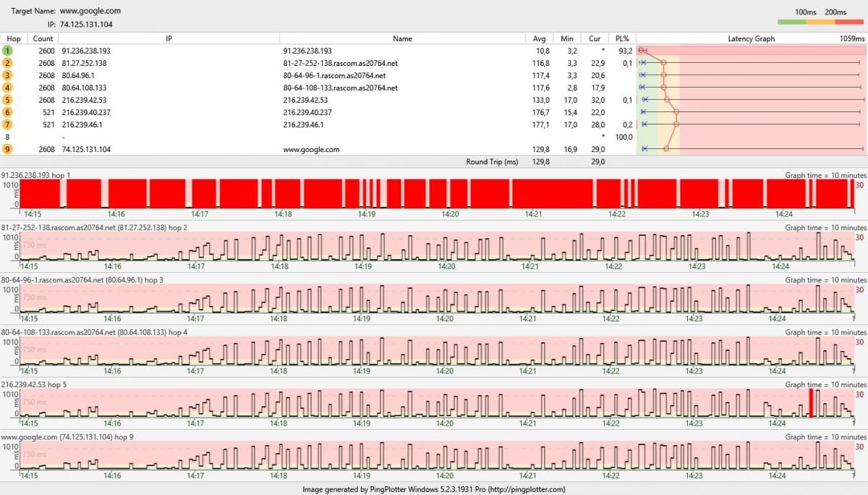The height and width of the screenshot is (495, 868).
Task: Click the hop 5 circle icon
Action: click(x=8, y=101)
